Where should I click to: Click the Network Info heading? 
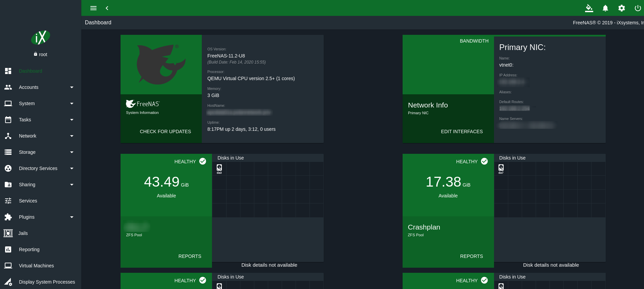[428, 105]
